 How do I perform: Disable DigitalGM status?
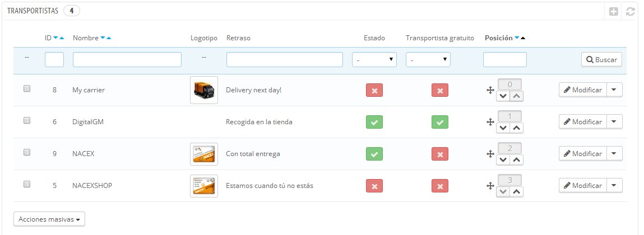point(374,122)
